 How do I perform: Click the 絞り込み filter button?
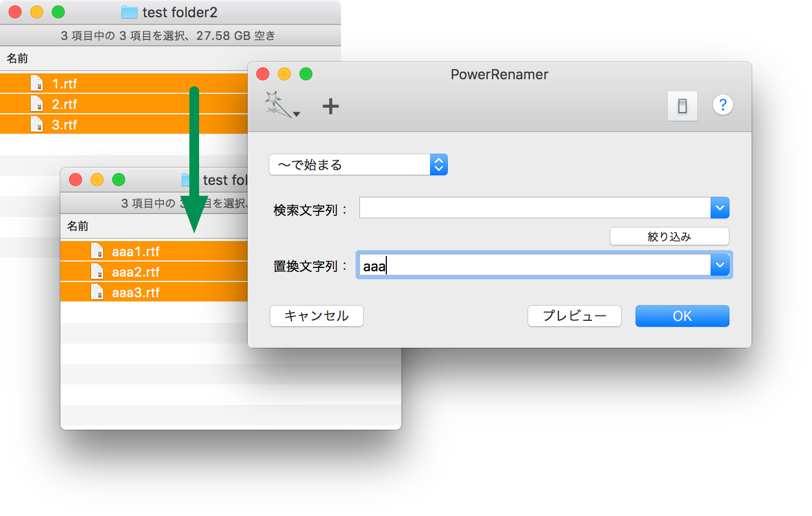point(669,237)
